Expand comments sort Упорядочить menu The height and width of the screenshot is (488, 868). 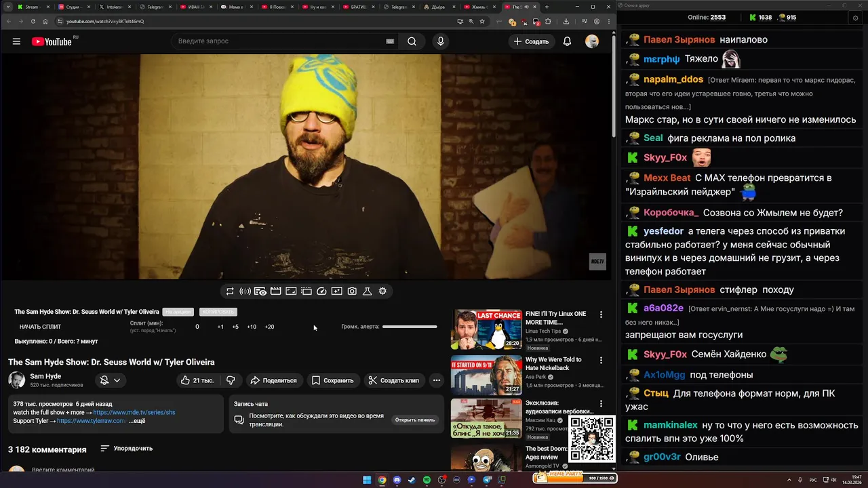point(127,448)
